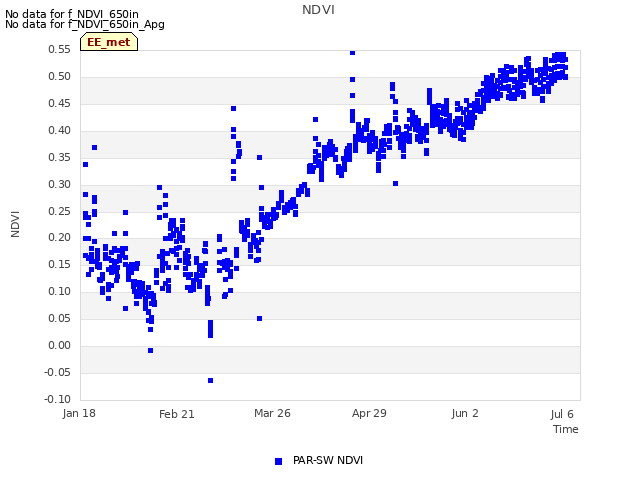Click the blue PAR-SW NDVI legend marker
The width and height of the screenshot is (640, 480).
click(x=278, y=461)
